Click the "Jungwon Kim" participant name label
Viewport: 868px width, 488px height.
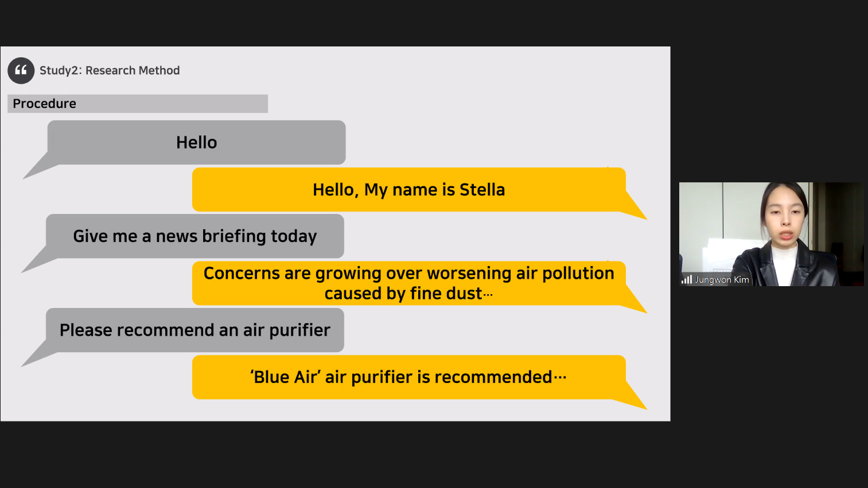(722, 280)
